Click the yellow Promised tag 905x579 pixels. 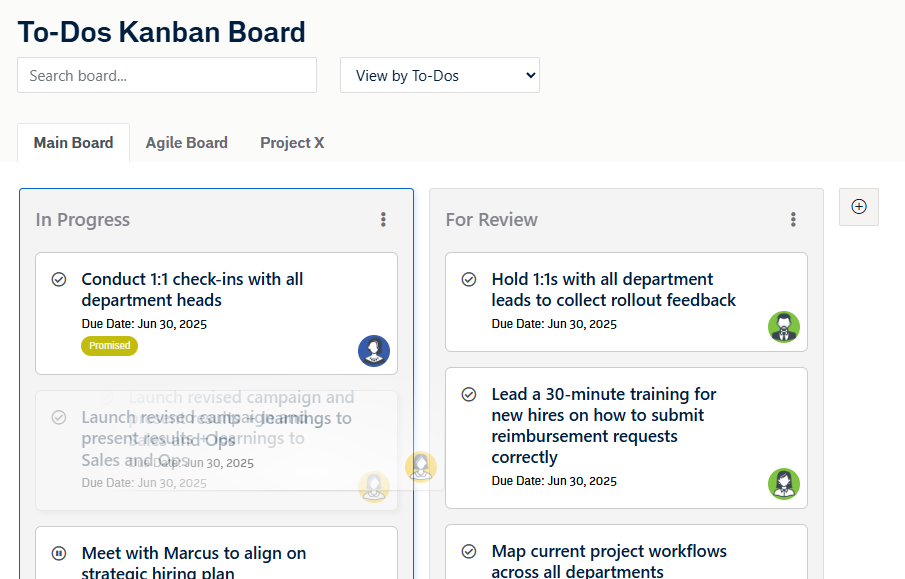[x=109, y=346]
